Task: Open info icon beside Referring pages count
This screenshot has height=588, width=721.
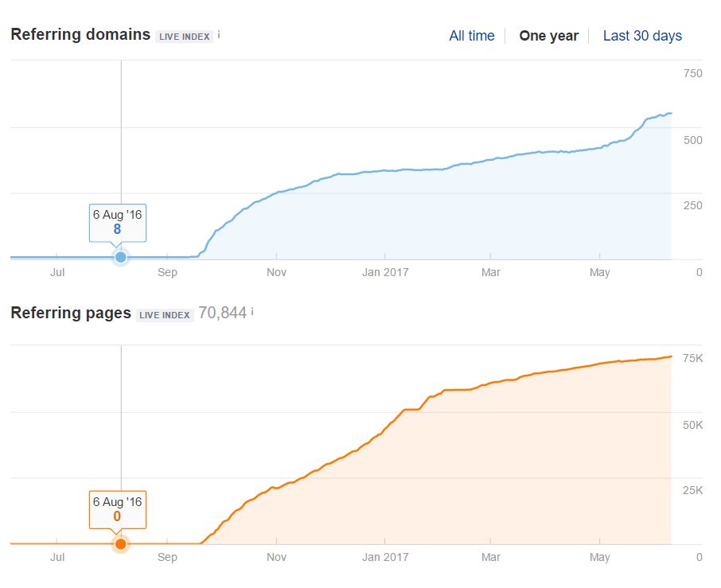Action: tap(252, 313)
